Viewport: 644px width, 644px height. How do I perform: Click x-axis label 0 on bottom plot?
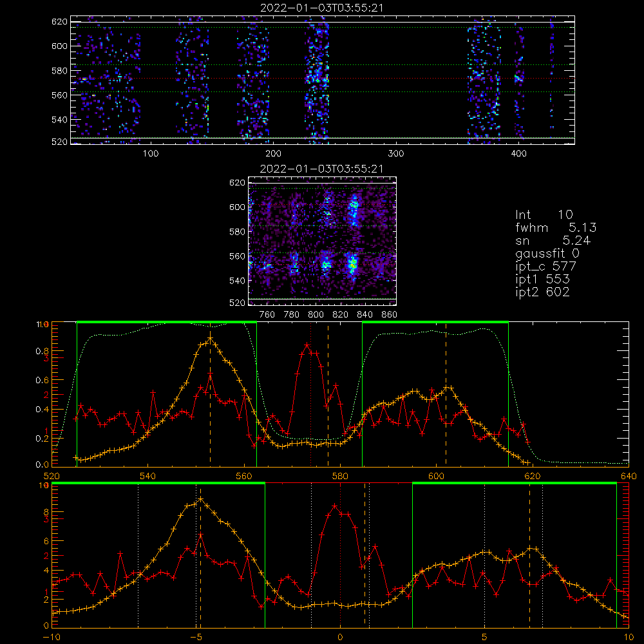point(340,637)
